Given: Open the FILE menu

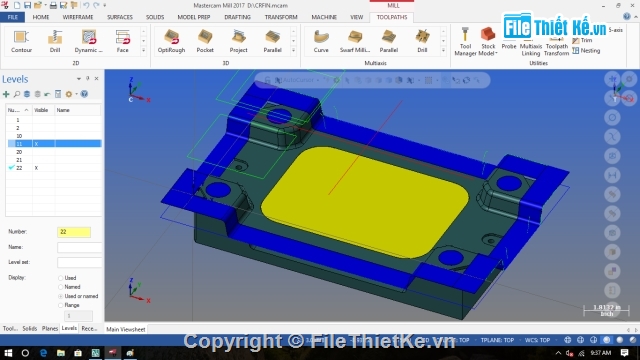Looking at the screenshot, I should 13,17.
